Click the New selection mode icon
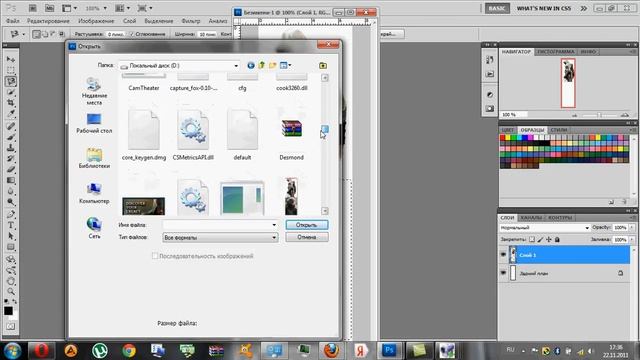Screen dimensions: 640x360 tap(36, 34)
